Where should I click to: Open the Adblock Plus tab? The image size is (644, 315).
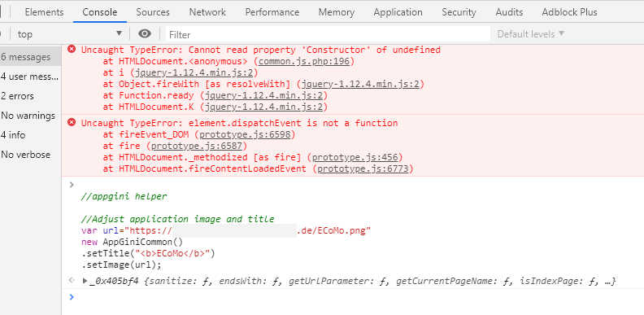569,12
